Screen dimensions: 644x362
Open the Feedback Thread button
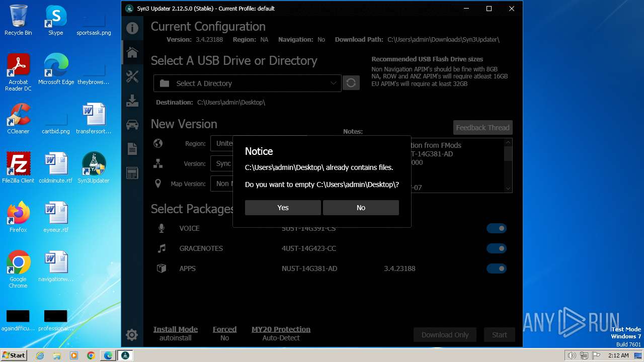pyautogui.click(x=482, y=128)
